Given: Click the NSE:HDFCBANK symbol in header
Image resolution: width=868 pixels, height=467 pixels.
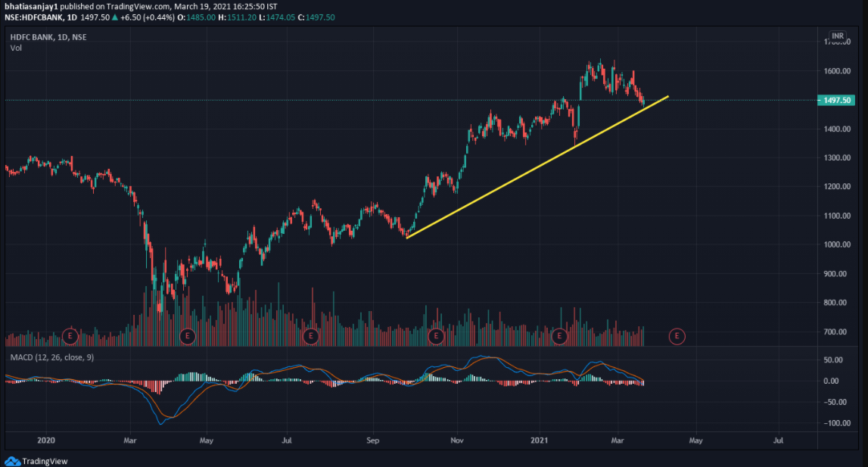Looking at the screenshot, I should coord(34,17).
